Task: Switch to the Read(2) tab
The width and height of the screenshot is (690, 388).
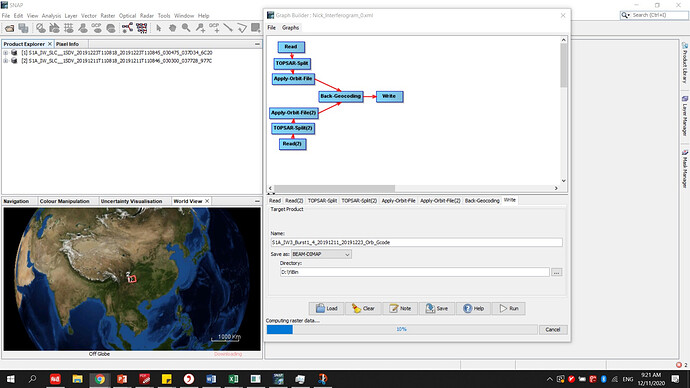Action: click(x=294, y=201)
